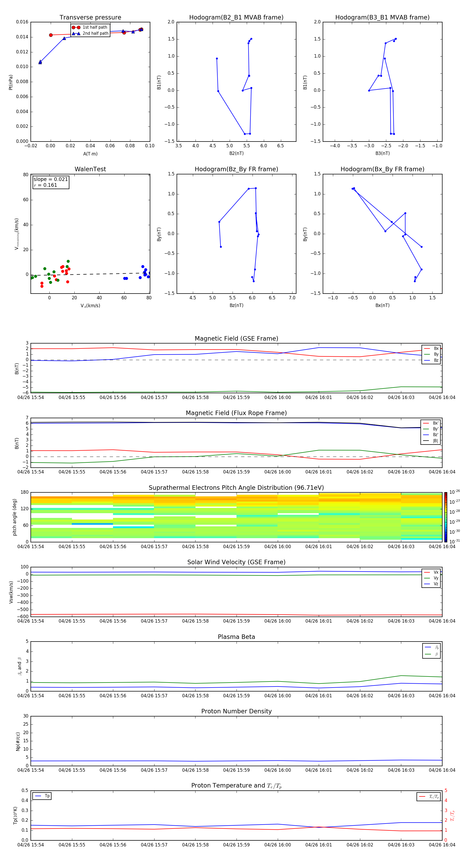Click the B1(nT) y-axis label of B2_B1 hodogram
Image resolution: width=473 pixels, height=868 pixels.
pos(159,82)
